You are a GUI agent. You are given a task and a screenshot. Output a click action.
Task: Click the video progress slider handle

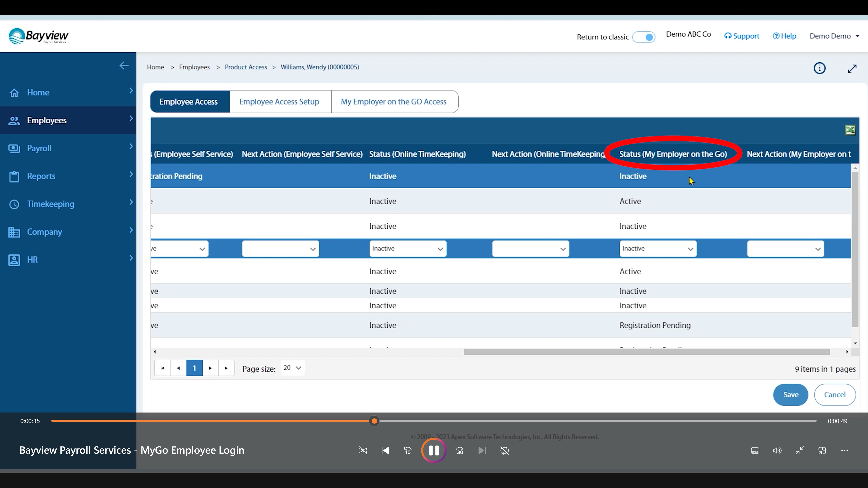pos(374,421)
